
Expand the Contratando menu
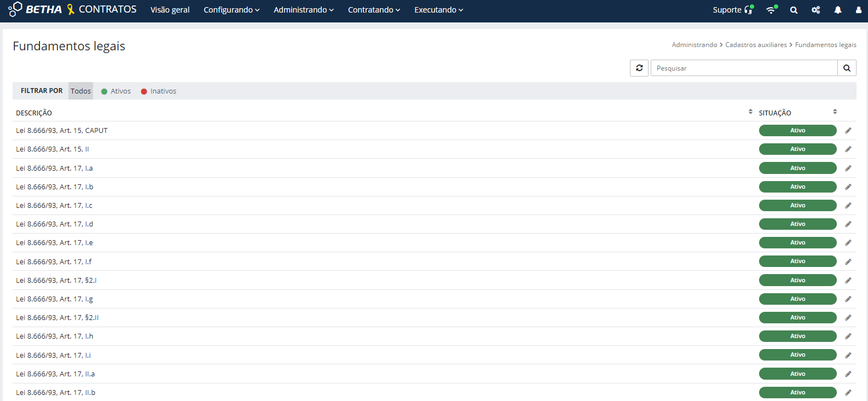(374, 10)
